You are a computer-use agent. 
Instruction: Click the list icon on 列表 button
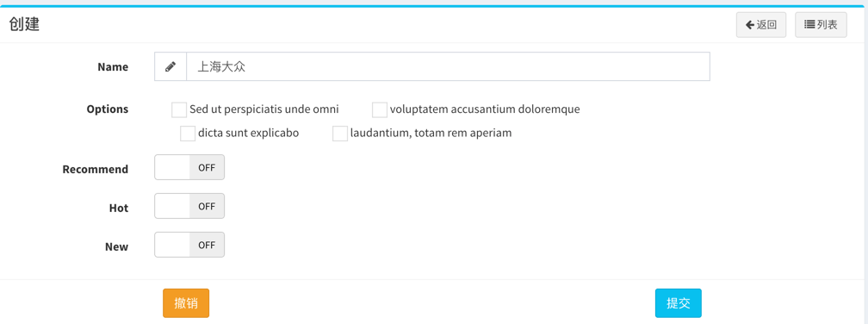[x=809, y=25]
